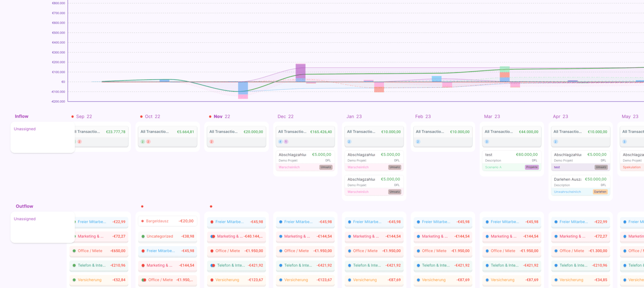Click the red dot beside Bargeldausz entry
This screenshot has width=644, height=288.
click(143, 221)
